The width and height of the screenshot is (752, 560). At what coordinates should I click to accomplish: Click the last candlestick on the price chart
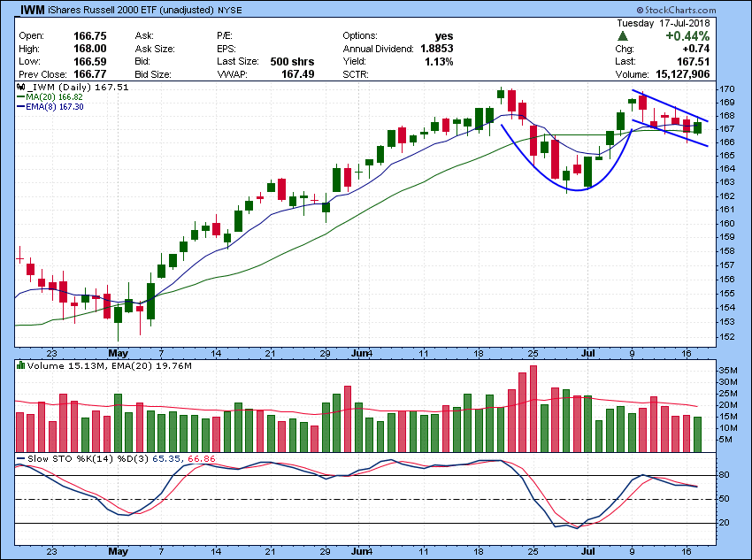pyautogui.click(x=698, y=127)
